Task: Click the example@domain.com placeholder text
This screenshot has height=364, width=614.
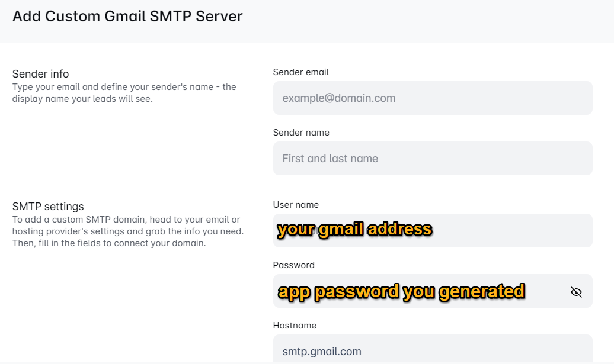Action: click(338, 98)
